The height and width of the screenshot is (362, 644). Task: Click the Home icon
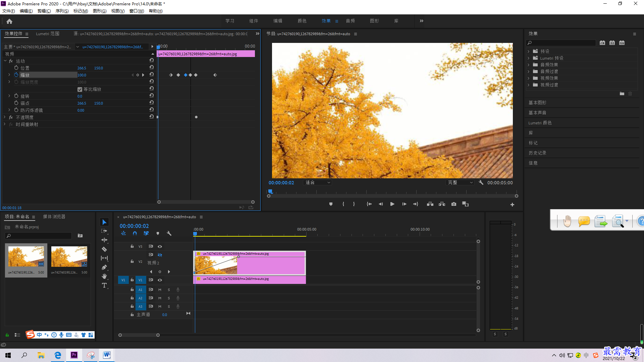tap(9, 21)
